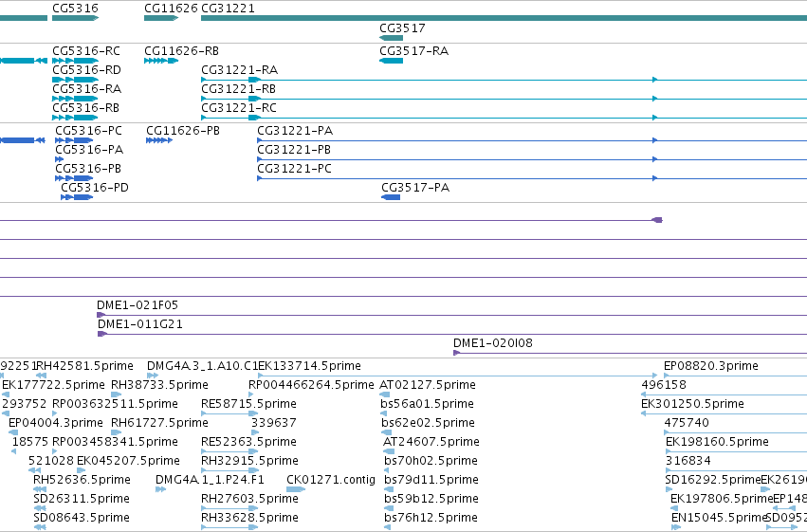Image resolution: width=807 pixels, height=532 pixels.
Task: Click EST label bs70h02.5prime
Action: tap(431, 461)
